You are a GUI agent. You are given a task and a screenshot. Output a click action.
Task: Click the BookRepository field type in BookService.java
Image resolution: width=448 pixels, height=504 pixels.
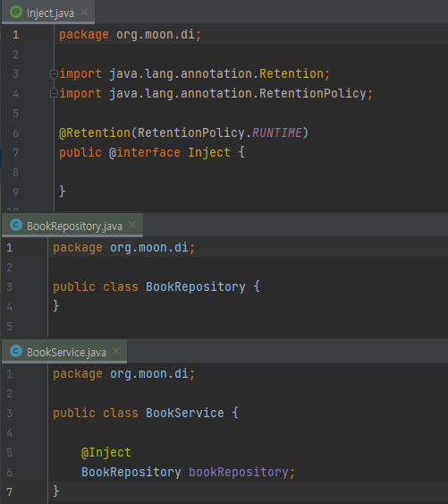[131, 472]
